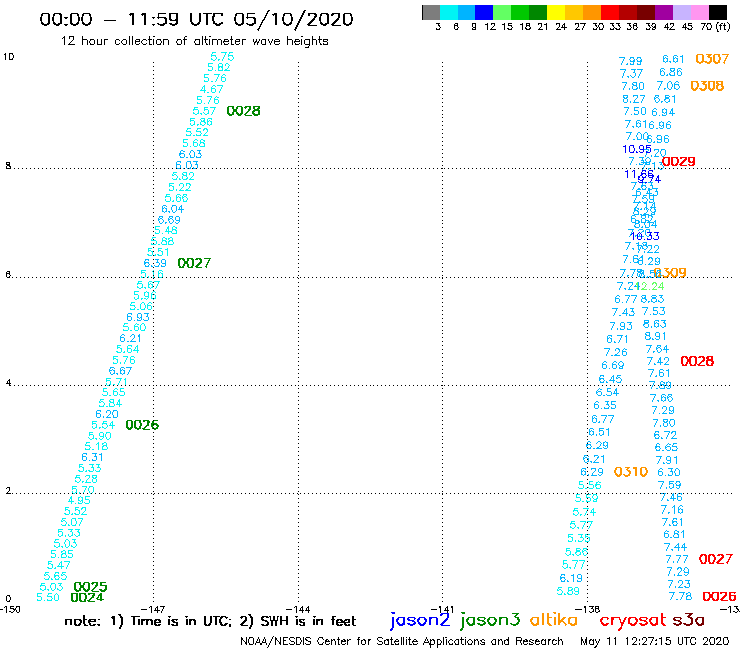
Task: Click the dark blue legend swatch before 12
Action: click(484, 12)
